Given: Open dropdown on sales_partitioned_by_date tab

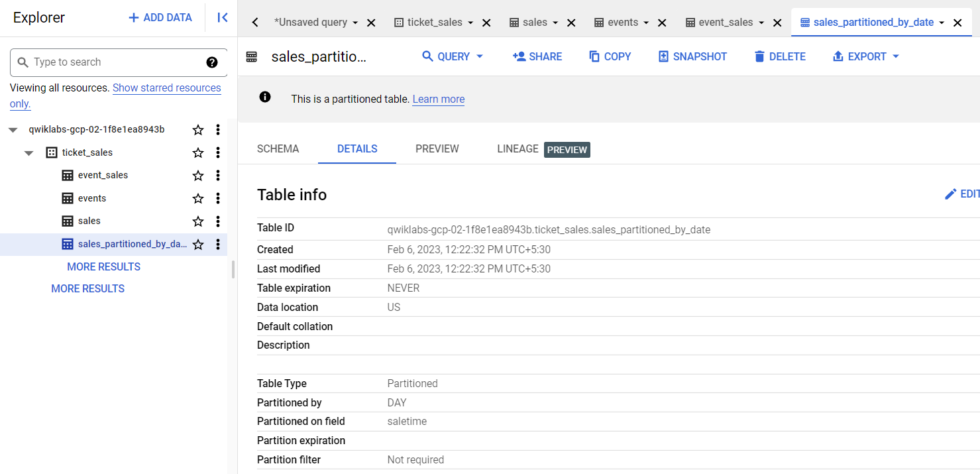Looking at the screenshot, I should (x=941, y=23).
